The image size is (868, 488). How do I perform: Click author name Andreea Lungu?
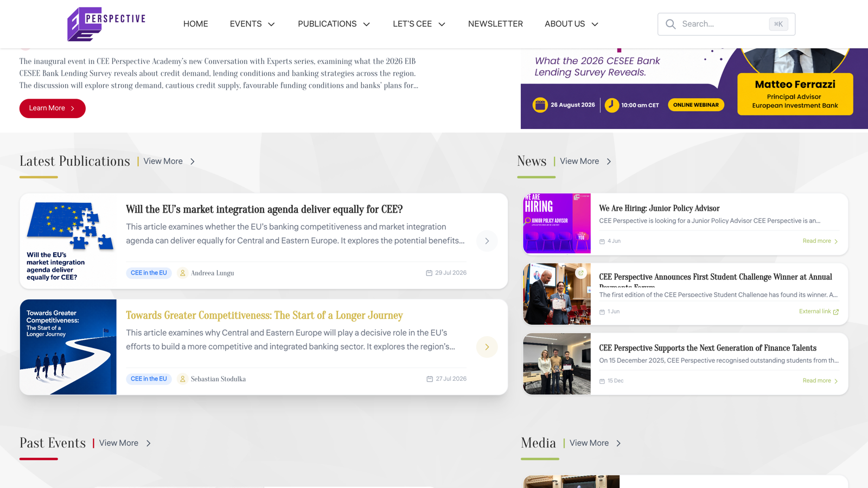pos(212,273)
